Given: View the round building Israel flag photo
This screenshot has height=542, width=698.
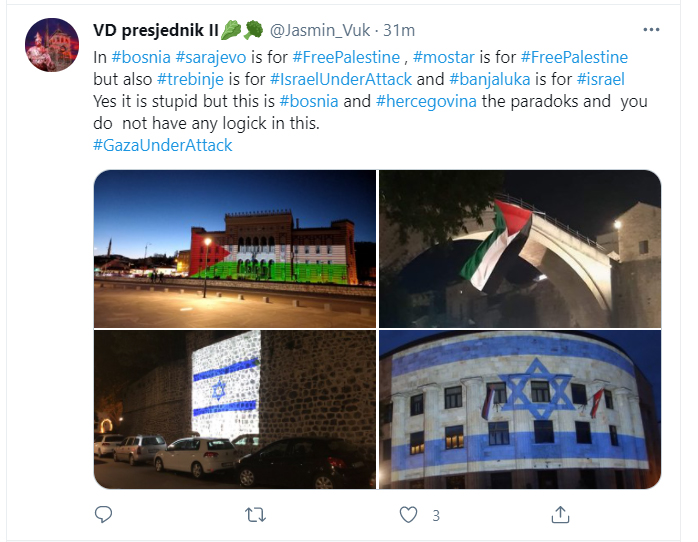Looking at the screenshot, I should [520, 409].
